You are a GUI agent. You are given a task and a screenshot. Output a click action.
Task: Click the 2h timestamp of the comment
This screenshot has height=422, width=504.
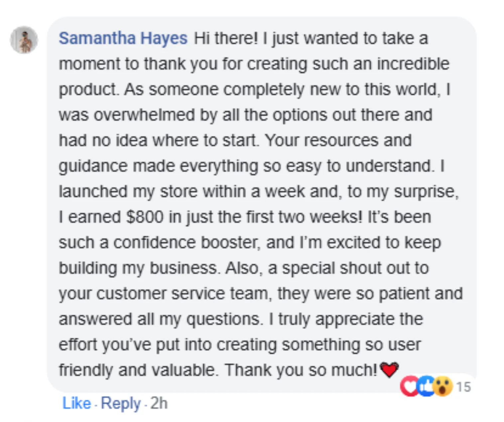pyautogui.click(x=159, y=403)
